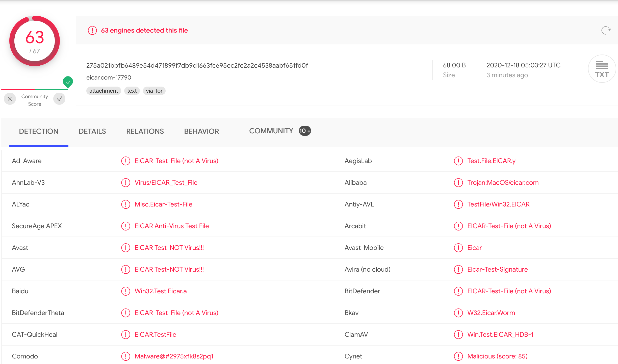The height and width of the screenshot is (364, 618).
Task: Click W32.EicarWorm detection result
Action: (491, 313)
